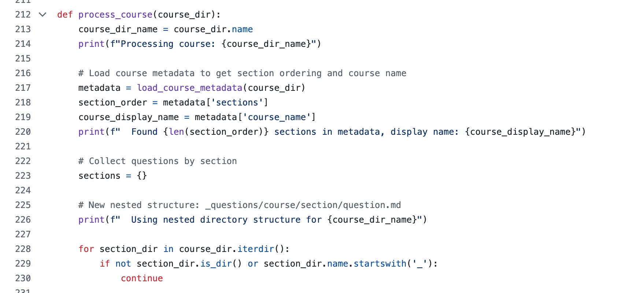Select line number 228

click(23, 249)
